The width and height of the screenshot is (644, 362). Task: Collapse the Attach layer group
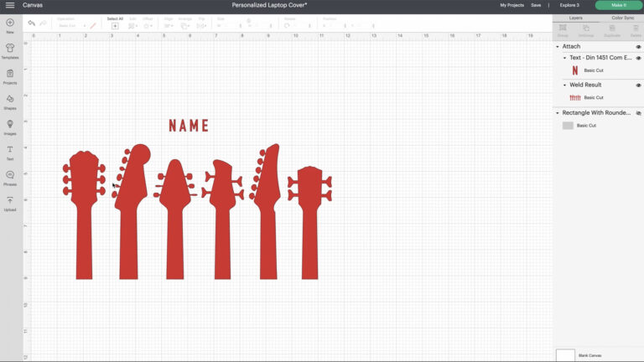[558, 47]
